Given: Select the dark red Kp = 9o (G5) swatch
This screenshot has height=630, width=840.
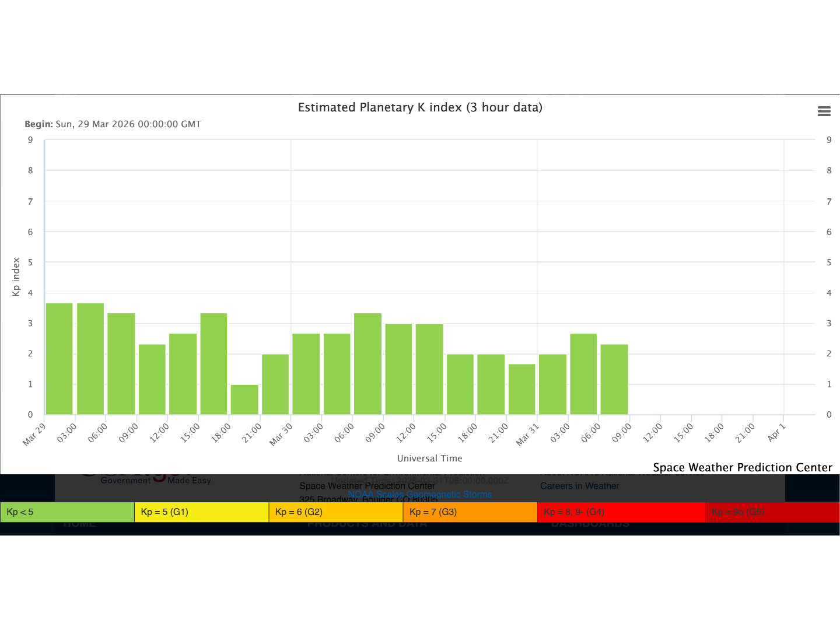Looking at the screenshot, I should [772, 512].
